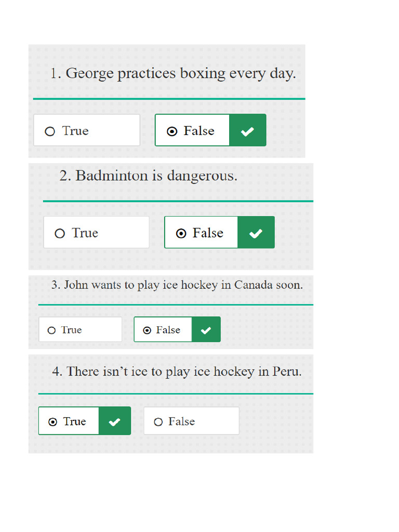Click question 3 text about John and Canada
This screenshot has height=532, width=399.
coord(177,285)
